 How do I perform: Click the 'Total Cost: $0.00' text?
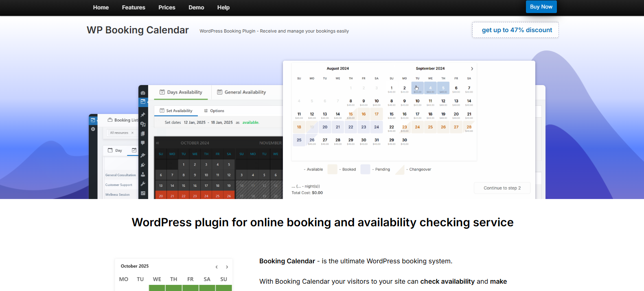[x=307, y=193]
